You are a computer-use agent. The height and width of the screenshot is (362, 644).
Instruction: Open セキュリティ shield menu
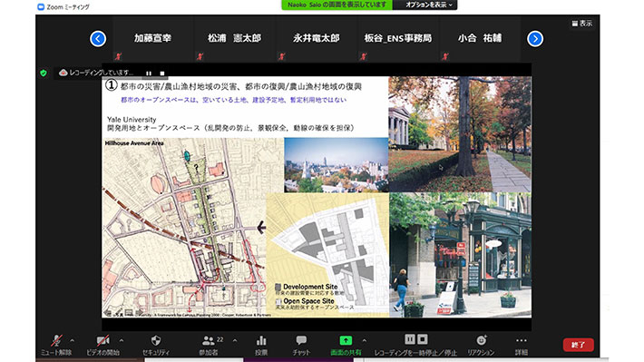point(156,345)
